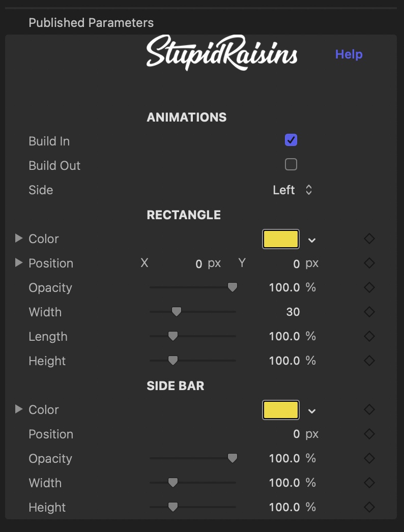Image resolution: width=404 pixels, height=532 pixels.
Task: Click the Rectangle Width slider handle
Action: (176, 311)
